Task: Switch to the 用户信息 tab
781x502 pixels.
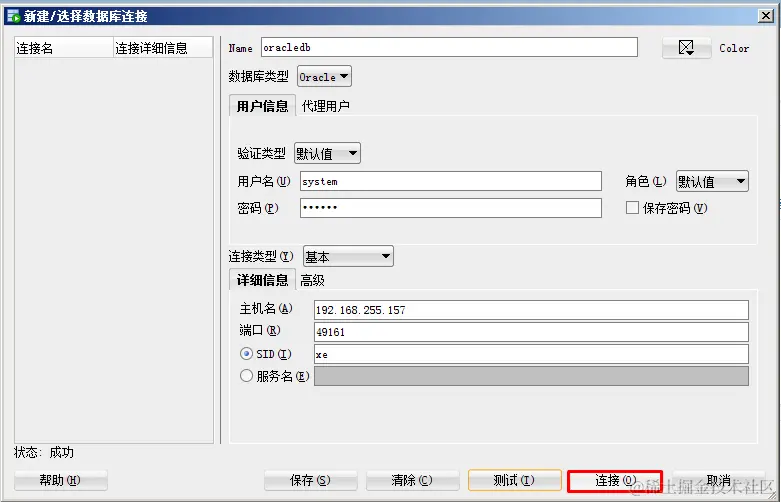Action: (x=262, y=106)
